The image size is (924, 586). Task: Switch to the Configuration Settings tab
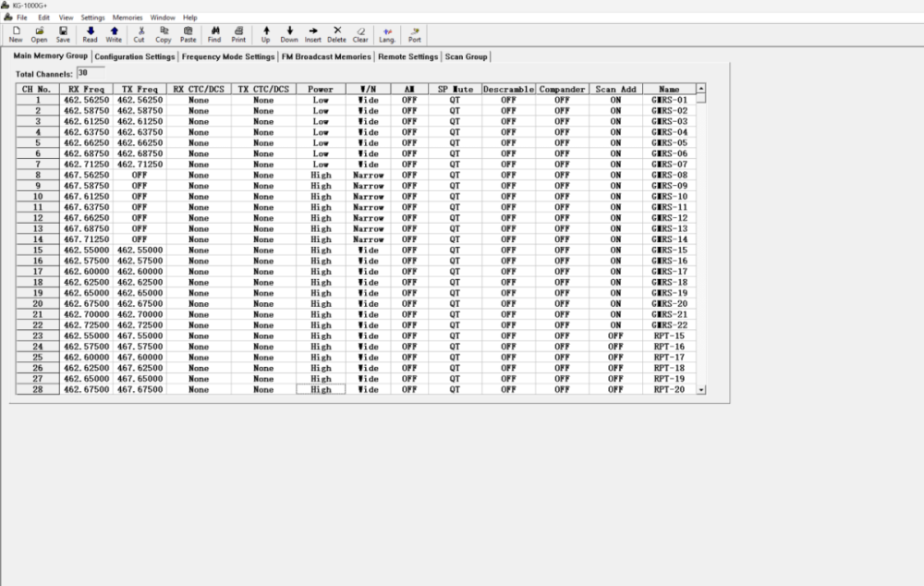point(135,56)
